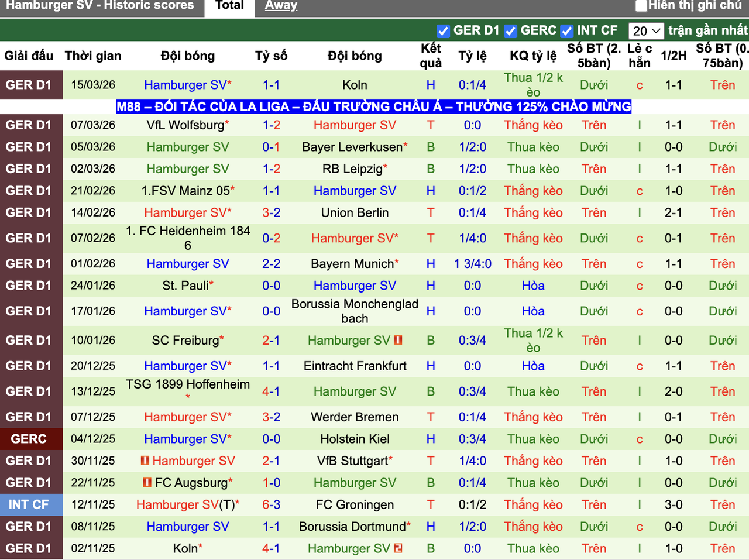Screen dimensions: 749x560
Task: Open Holstein Kiel team link
Action: 355,439
